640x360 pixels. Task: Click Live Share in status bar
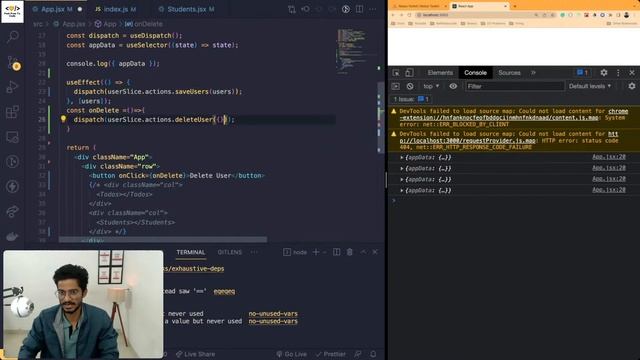click(x=195, y=354)
